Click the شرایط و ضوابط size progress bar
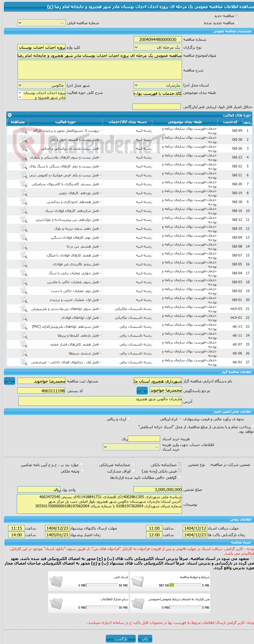Image resolution: width=254 pixels, height=644 pixels. pos(185,585)
